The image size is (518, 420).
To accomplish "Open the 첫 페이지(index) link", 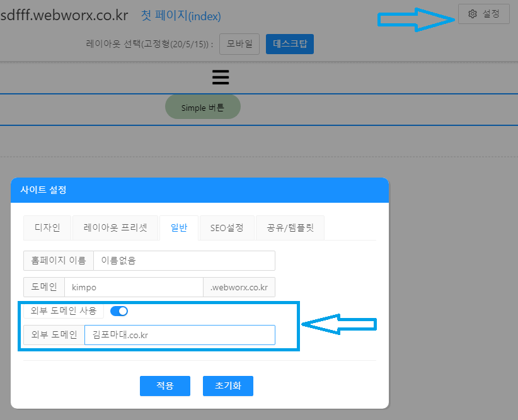I will tap(181, 16).
